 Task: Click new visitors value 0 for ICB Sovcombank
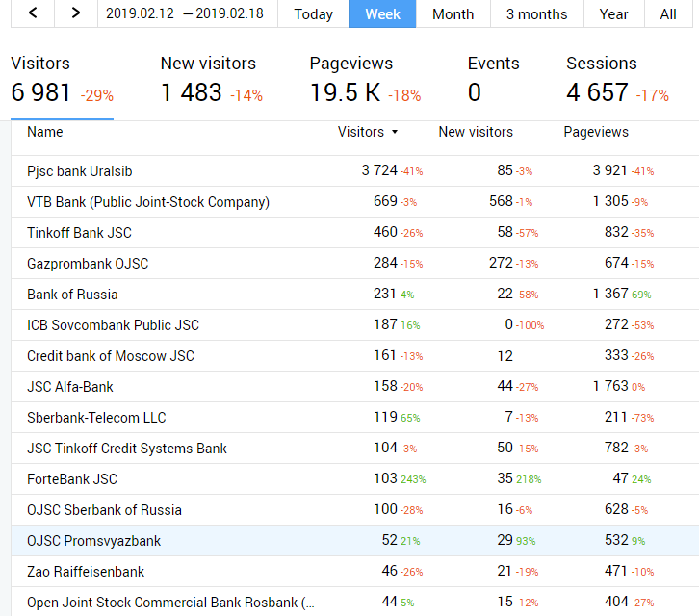tap(508, 324)
